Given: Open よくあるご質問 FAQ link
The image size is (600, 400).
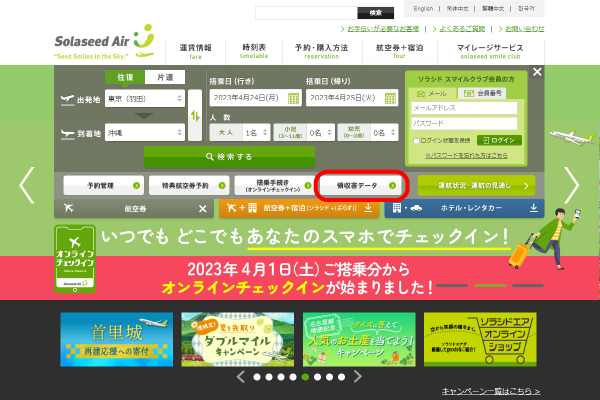Looking at the screenshot, I should point(462,29).
